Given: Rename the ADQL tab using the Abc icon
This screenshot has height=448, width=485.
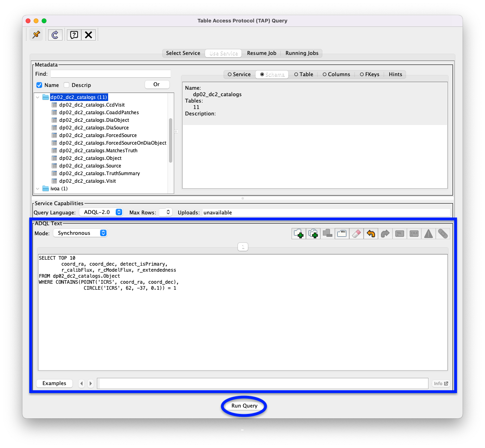Looking at the screenshot, I should click(342, 234).
